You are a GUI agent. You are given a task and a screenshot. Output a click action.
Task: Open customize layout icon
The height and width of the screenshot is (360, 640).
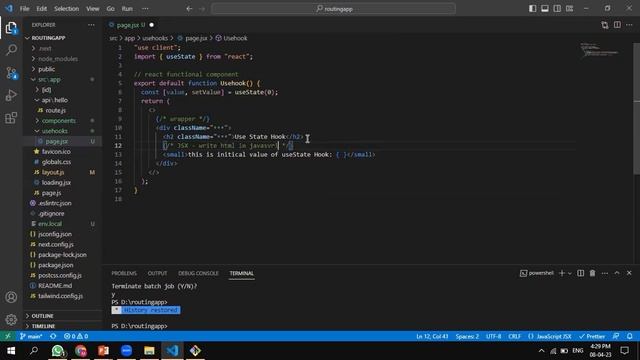click(x=569, y=9)
